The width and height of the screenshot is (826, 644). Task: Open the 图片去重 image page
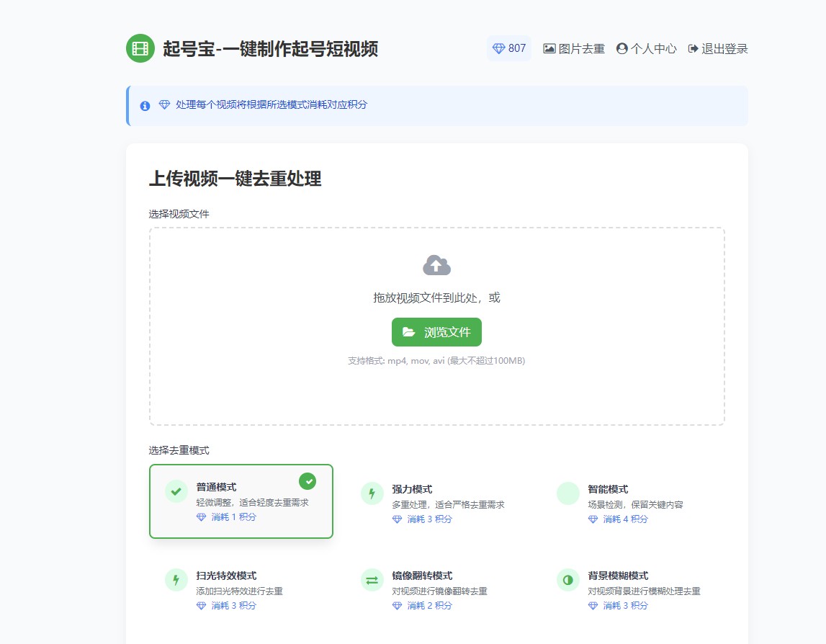[x=574, y=49]
